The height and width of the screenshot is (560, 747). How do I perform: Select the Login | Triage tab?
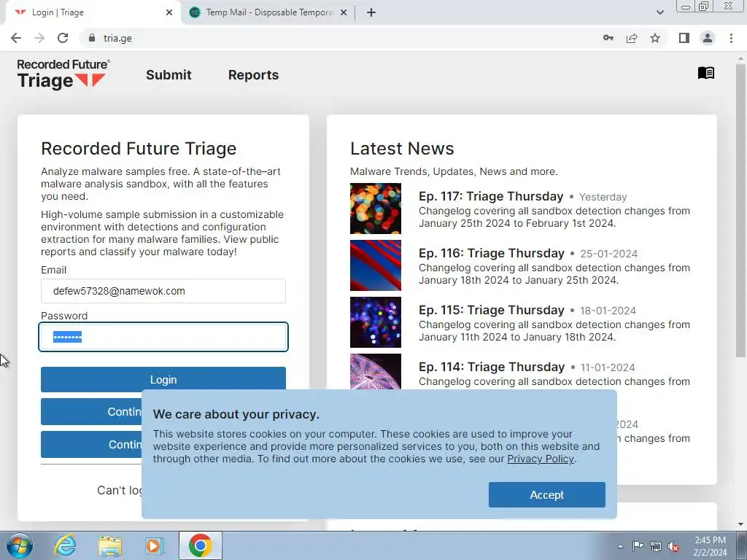[93, 13]
